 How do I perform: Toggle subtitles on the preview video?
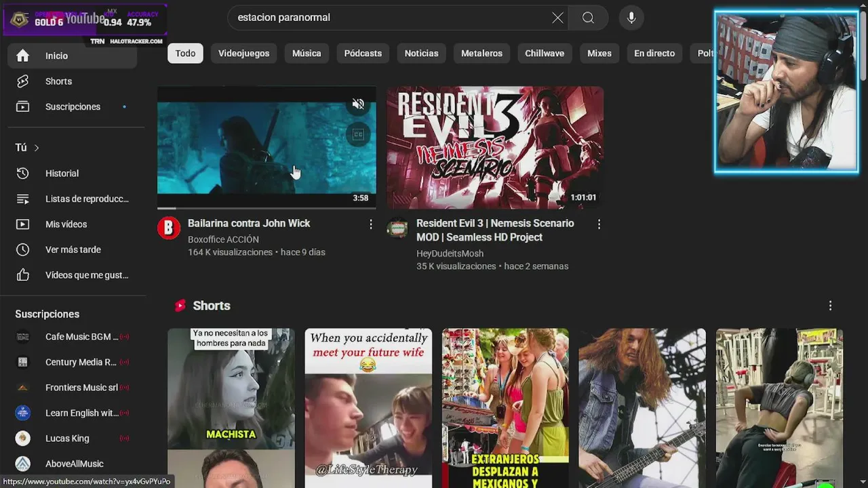click(x=358, y=134)
